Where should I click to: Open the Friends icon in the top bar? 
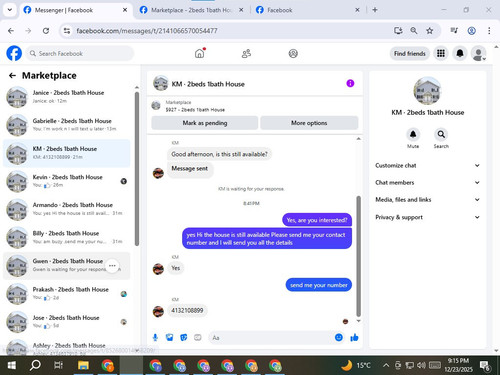246,53
